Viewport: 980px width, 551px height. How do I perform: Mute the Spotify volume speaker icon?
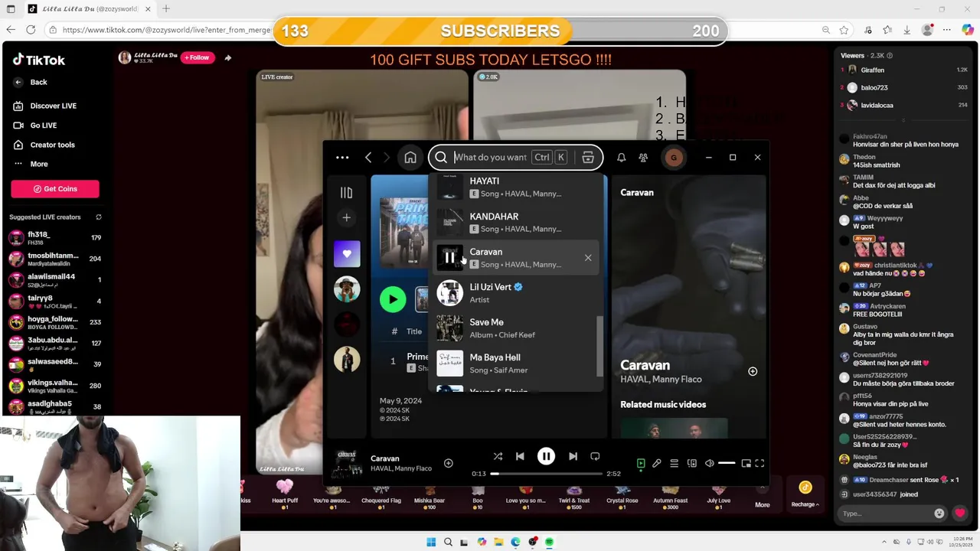[x=710, y=463]
